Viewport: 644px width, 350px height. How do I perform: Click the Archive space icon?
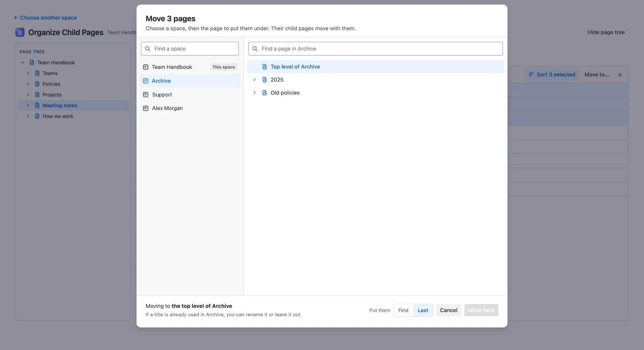[x=146, y=81]
